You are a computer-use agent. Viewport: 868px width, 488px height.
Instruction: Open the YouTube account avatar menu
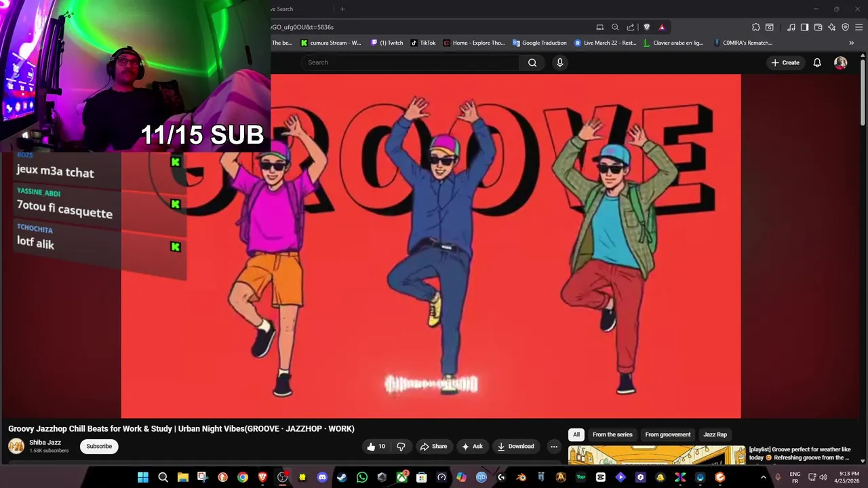pyautogui.click(x=840, y=62)
